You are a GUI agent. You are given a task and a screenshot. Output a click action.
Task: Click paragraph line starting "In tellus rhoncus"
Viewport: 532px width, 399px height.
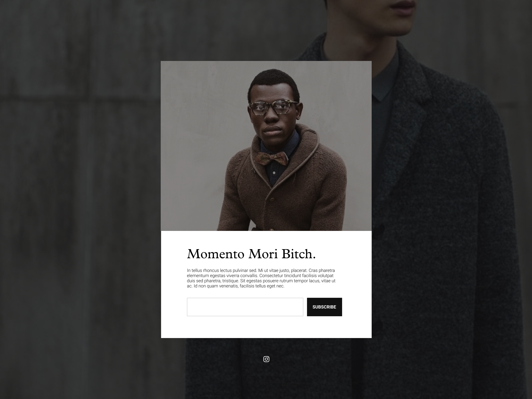pos(261,270)
